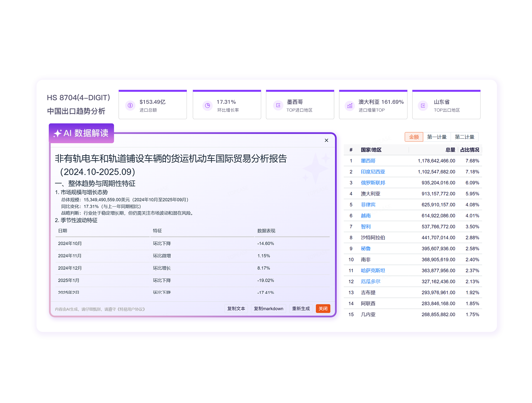Click the orange 关闭 button
The image size is (532, 403).
pyautogui.click(x=323, y=309)
